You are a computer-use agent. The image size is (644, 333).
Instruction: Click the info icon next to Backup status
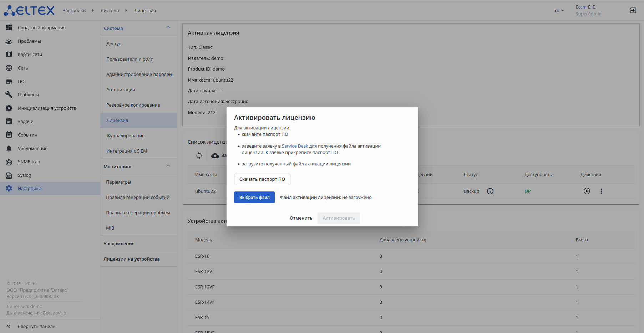click(x=490, y=191)
